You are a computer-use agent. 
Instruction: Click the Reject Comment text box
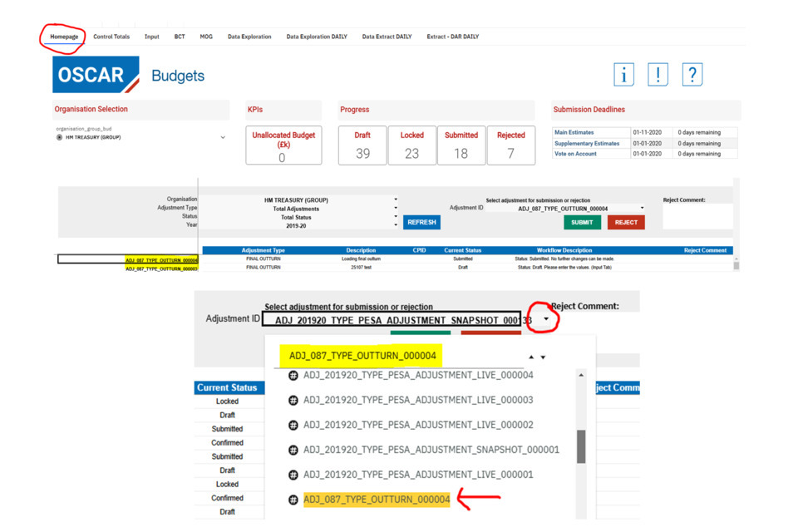(697, 217)
